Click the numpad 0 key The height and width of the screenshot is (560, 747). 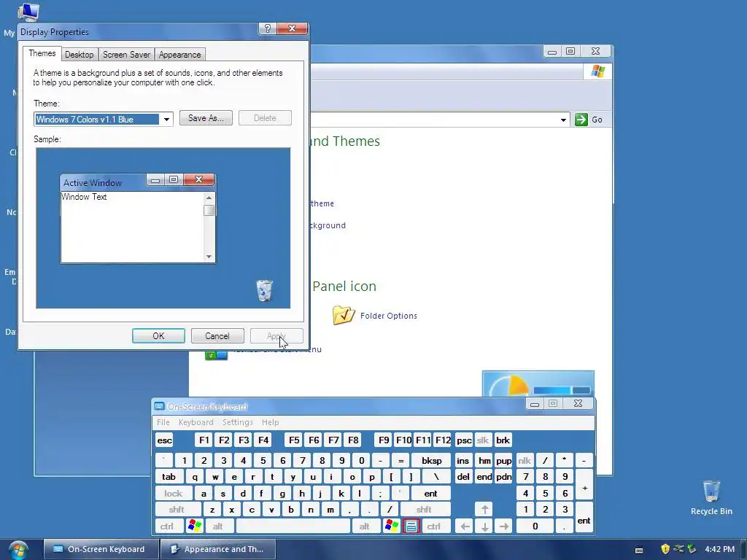[x=535, y=526]
